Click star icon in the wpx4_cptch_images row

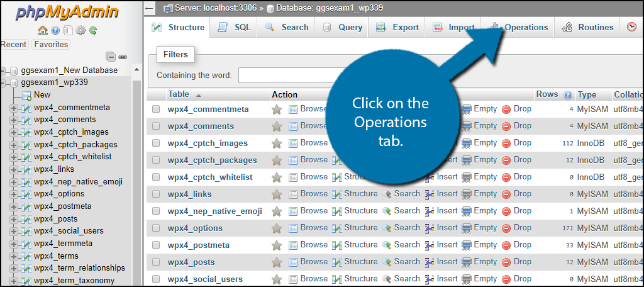coord(277,143)
